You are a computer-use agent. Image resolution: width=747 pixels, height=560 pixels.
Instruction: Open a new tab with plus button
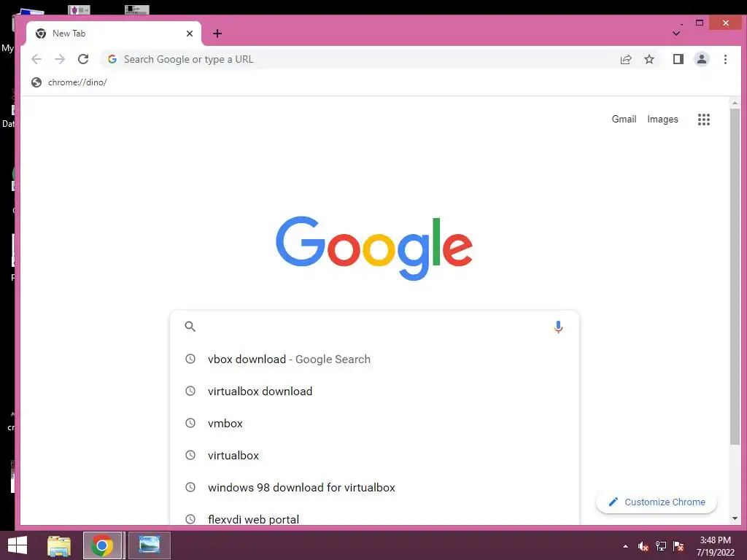click(x=217, y=34)
